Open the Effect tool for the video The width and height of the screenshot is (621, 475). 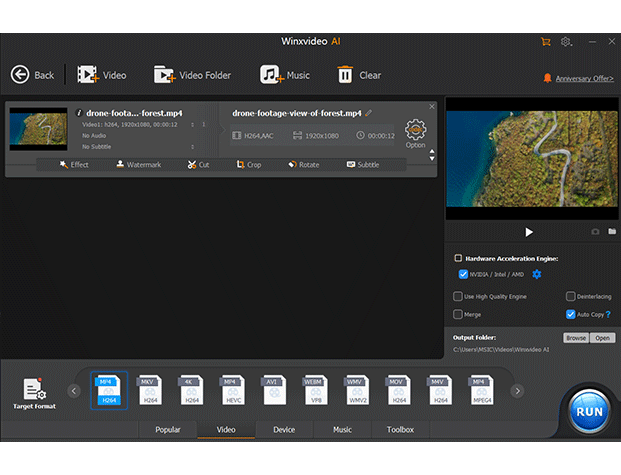point(74,164)
